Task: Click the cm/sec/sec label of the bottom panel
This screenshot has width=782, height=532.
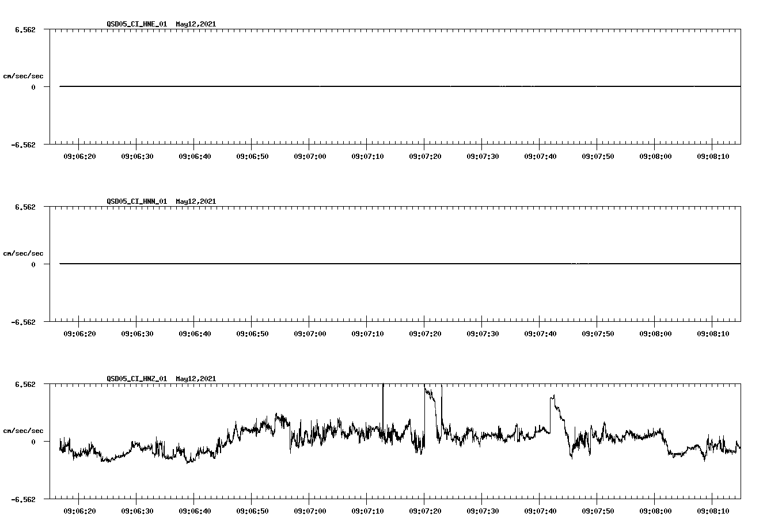Action: click(x=24, y=430)
